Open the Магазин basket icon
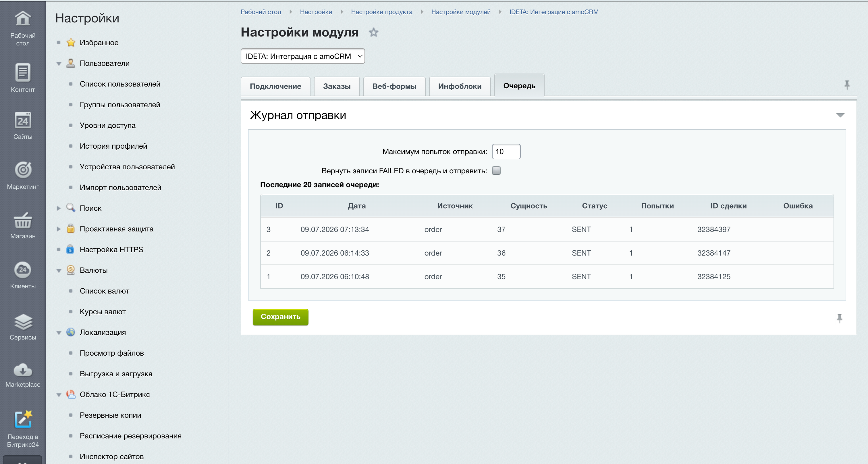The width and height of the screenshot is (868, 464). pyautogui.click(x=23, y=220)
